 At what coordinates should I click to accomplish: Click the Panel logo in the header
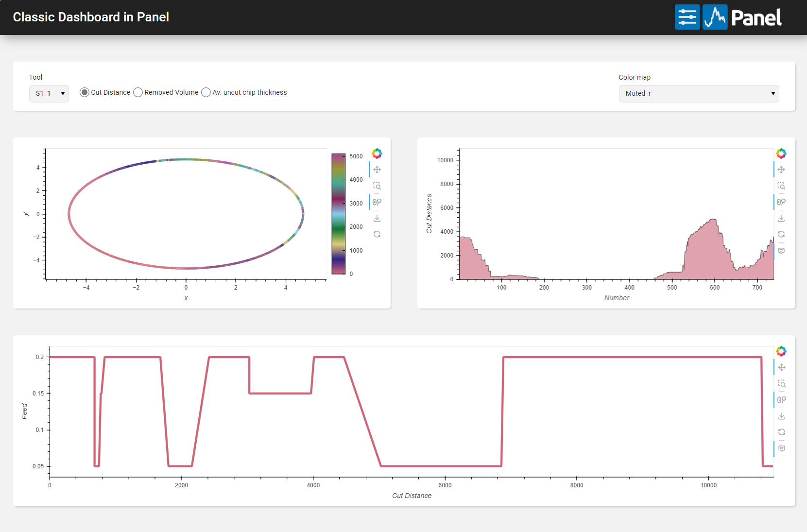tap(742, 17)
